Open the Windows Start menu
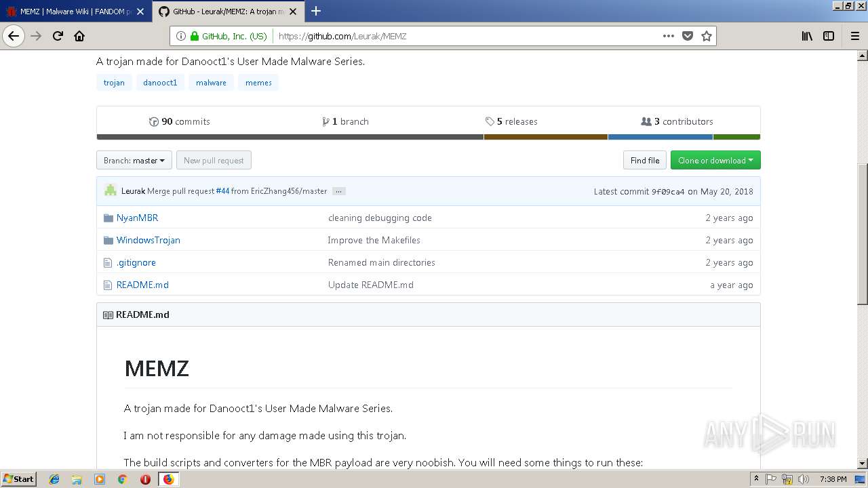This screenshot has height=488, width=868. click(x=18, y=479)
